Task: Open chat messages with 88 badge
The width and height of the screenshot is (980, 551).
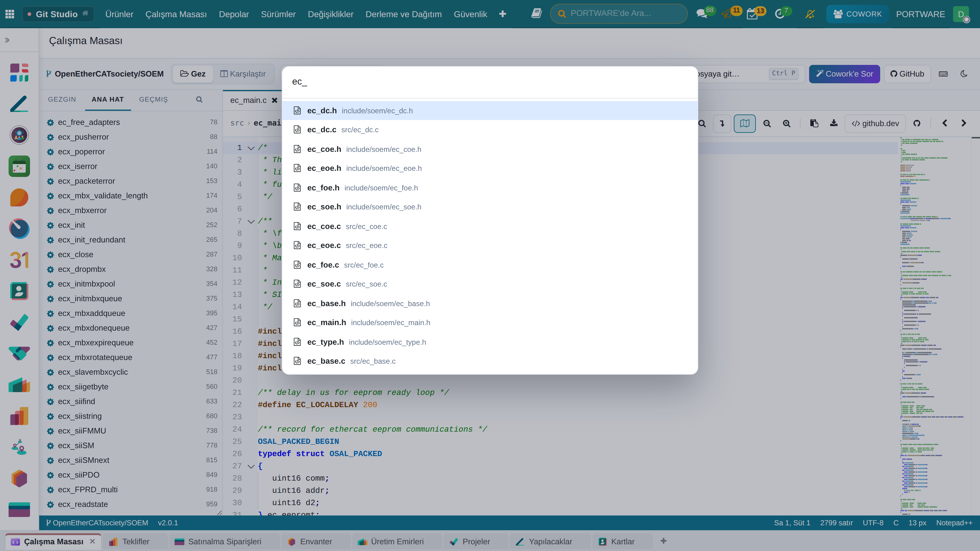Action: [702, 14]
